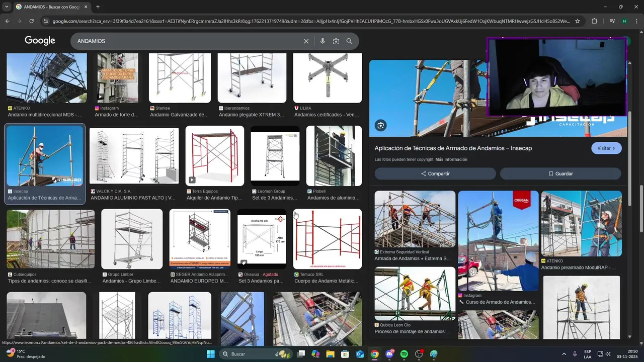Select VALCK Y CIA Andamio Aluminio image

coord(134,156)
